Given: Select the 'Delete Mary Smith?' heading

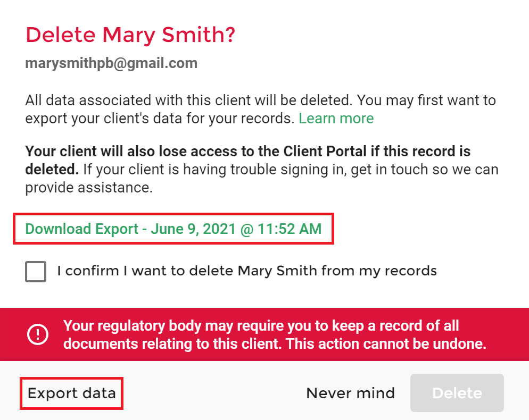Looking at the screenshot, I should (x=130, y=35).
